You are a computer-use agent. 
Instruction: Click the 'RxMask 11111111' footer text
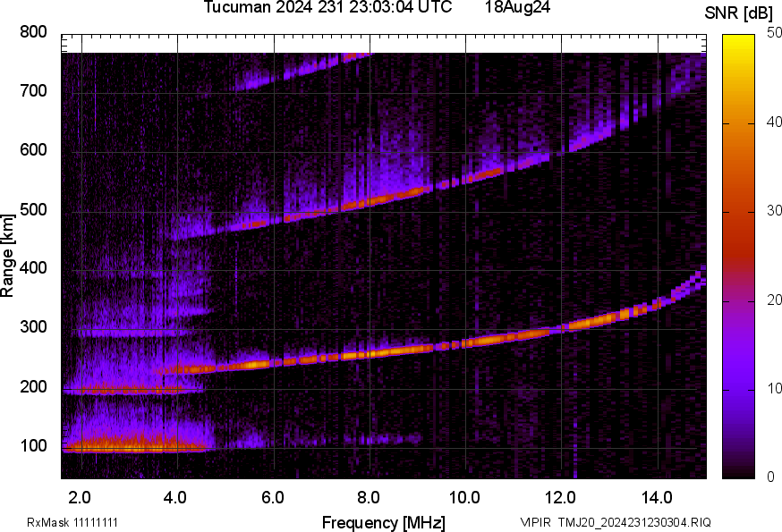click(72, 522)
